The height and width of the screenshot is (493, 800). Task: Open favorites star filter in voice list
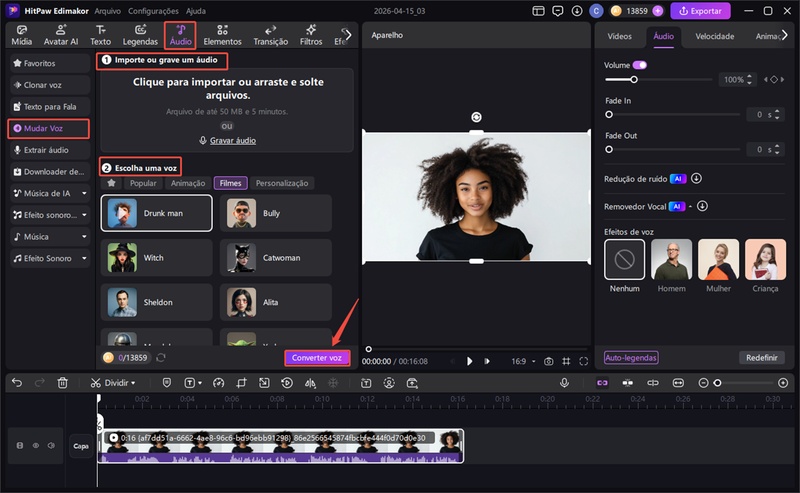tap(112, 183)
